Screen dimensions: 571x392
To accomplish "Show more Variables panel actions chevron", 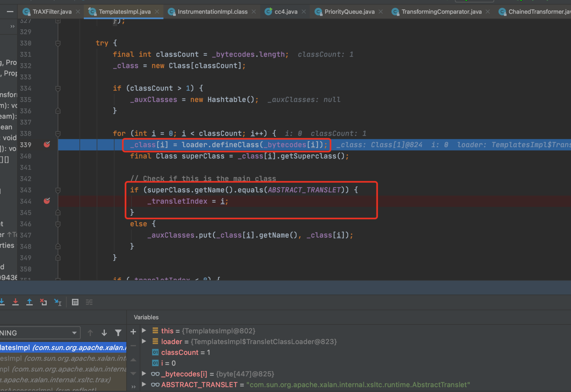I will 133,387.
